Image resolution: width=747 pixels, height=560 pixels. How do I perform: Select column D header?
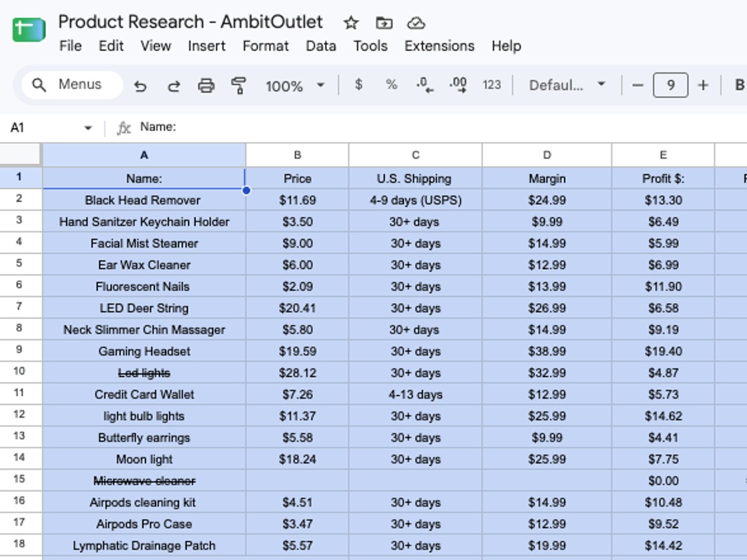547,155
